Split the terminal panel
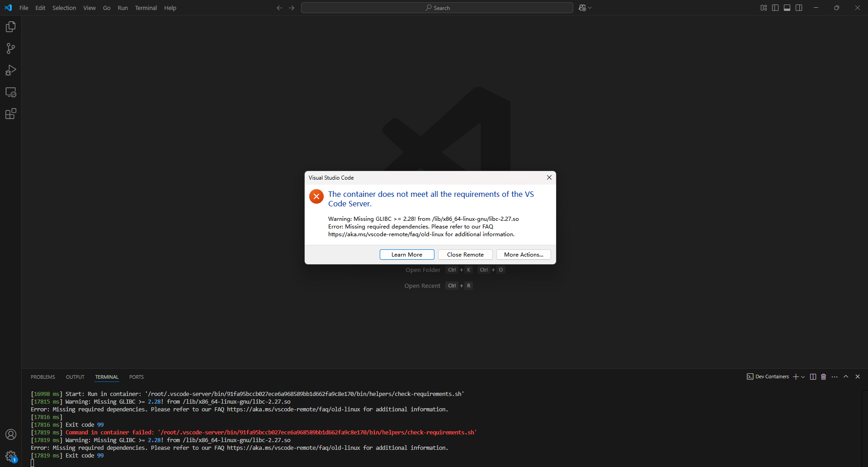Viewport: 868px width, 467px height. (x=813, y=376)
